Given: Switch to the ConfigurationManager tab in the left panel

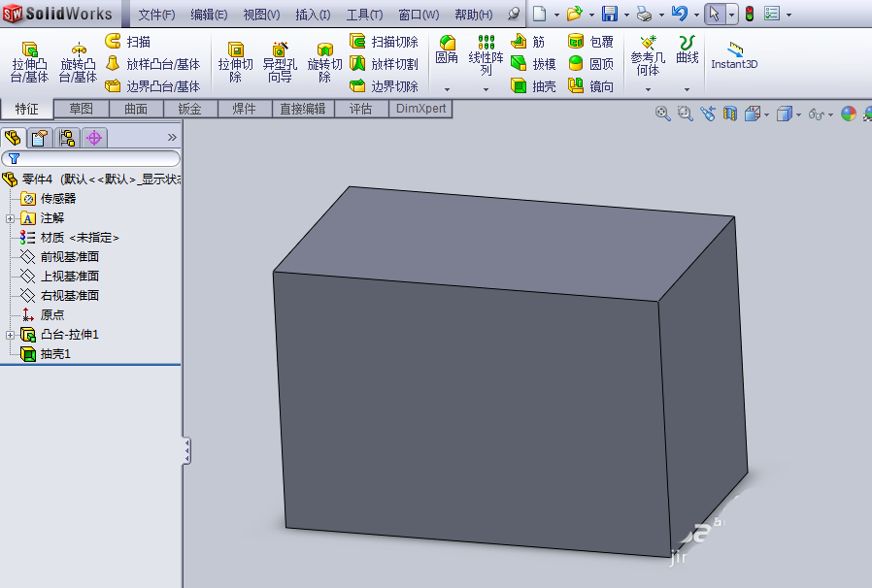Looking at the screenshot, I should (67, 137).
